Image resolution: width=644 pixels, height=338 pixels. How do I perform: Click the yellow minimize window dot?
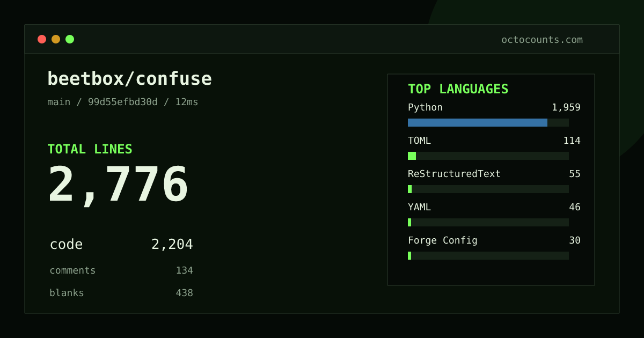(x=56, y=39)
